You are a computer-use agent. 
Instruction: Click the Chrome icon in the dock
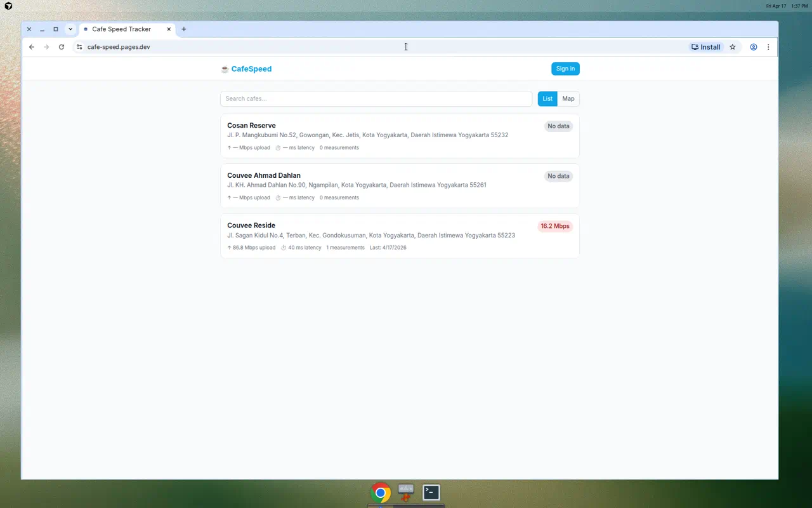click(381, 492)
